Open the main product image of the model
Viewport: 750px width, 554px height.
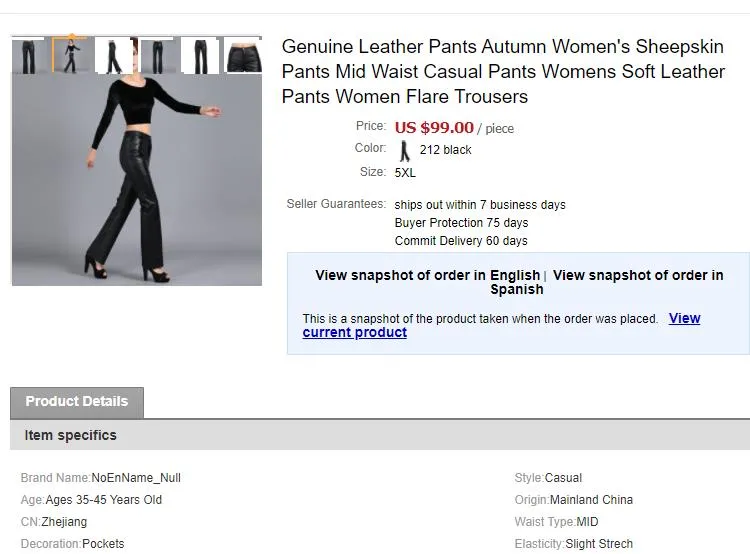click(x=137, y=180)
